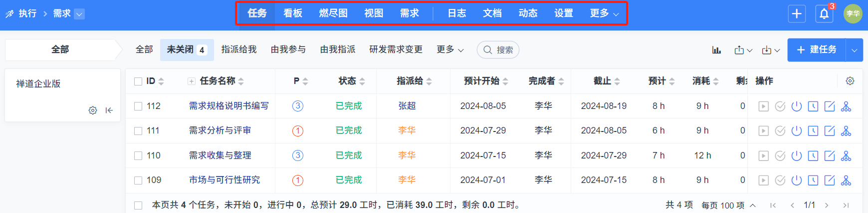This screenshot has height=213, width=868.
Task: Collapse the sidebar with the arrow icon
Action: point(109,110)
